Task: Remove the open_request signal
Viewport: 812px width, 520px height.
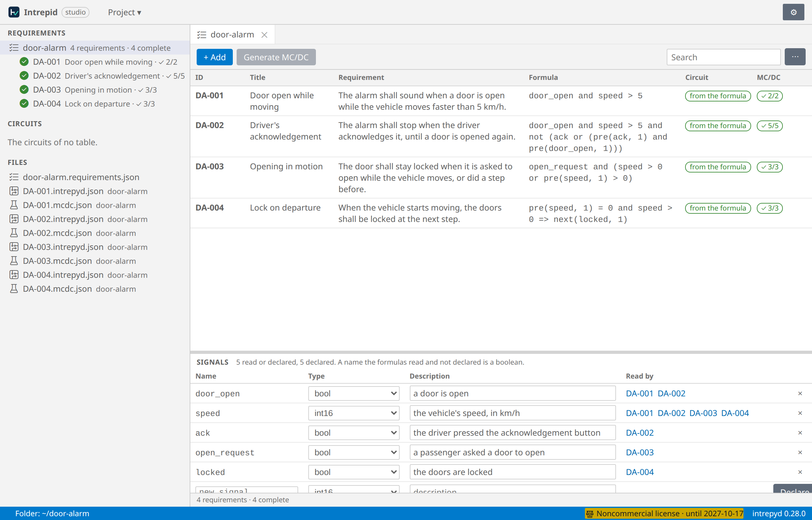Action: coord(800,452)
